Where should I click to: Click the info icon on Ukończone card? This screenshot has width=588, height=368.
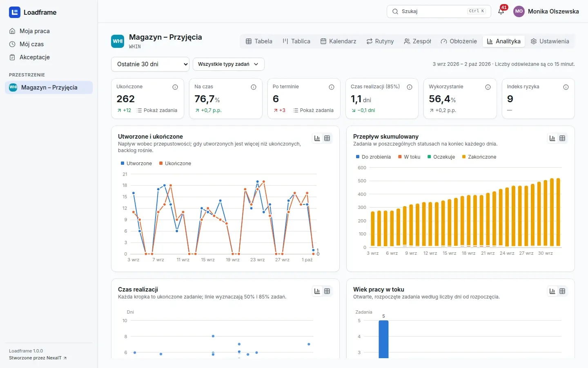click(x=175, y=87)
